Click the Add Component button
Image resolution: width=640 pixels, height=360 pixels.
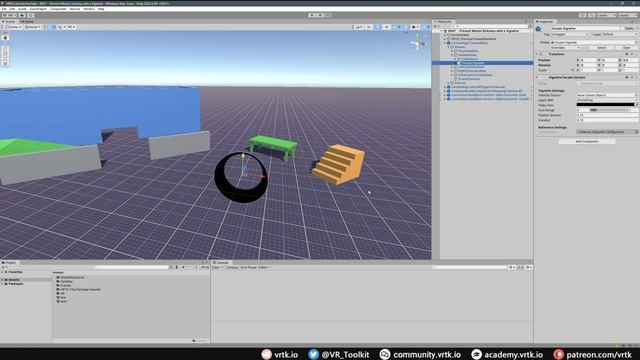click(x=587, y=142)
